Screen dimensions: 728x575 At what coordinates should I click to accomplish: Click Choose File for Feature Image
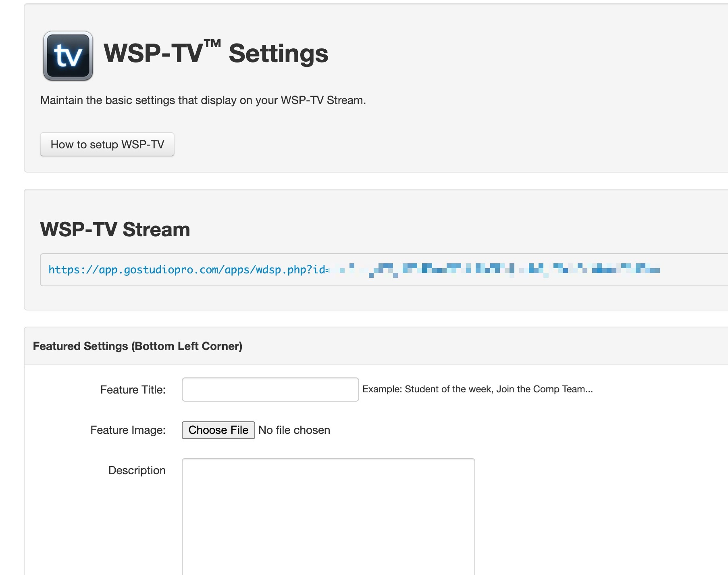[x=218, y=430]
